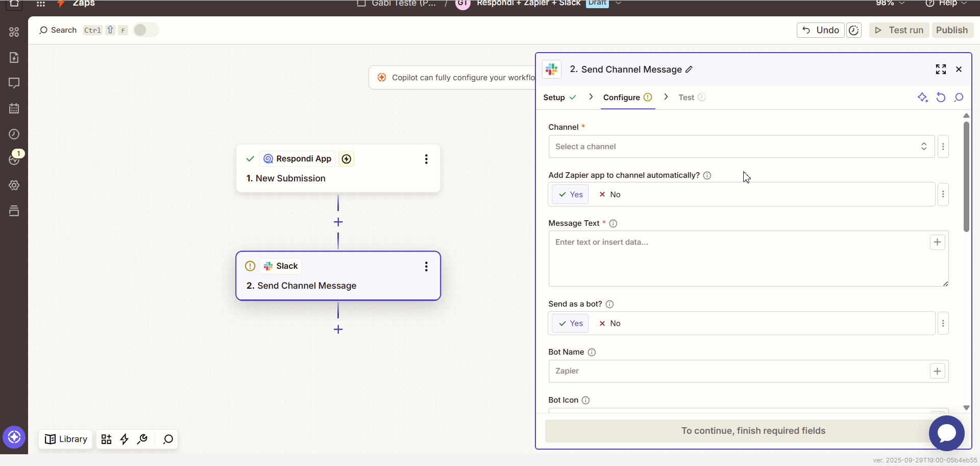The image size is (980, 466).
Task: Switch to the Setup tab
Action: (x=560, y=98)
